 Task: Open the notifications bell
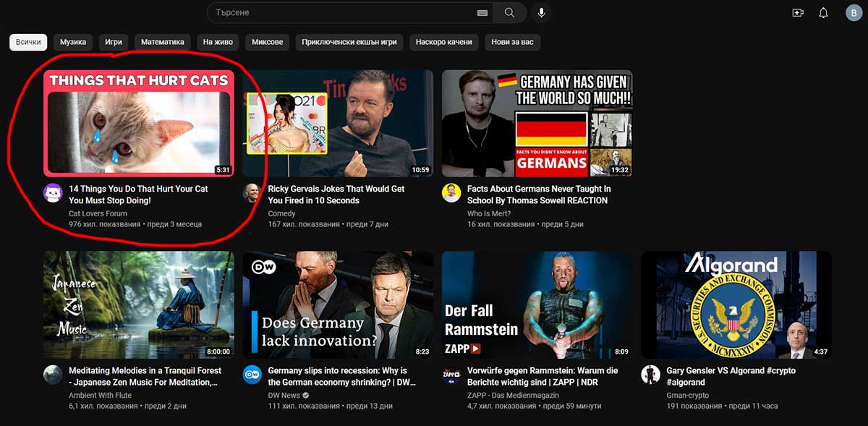pyautogui.click(x=823, y=12)
